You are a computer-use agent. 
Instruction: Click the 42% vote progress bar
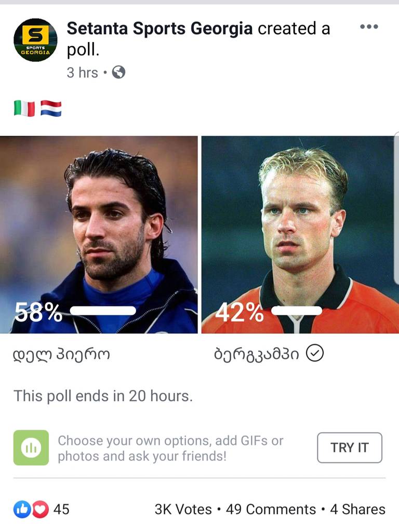click(296, 311)
